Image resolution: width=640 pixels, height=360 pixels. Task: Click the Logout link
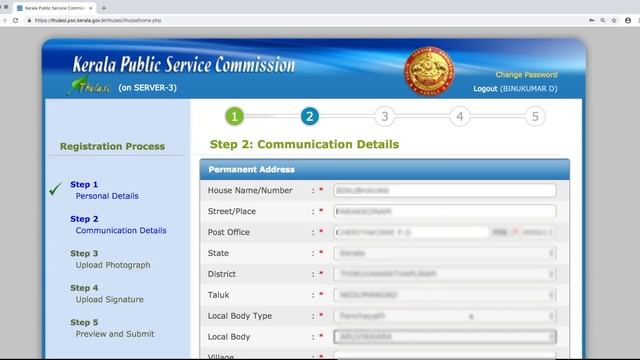pyautogui.click(x=485, y=89)
